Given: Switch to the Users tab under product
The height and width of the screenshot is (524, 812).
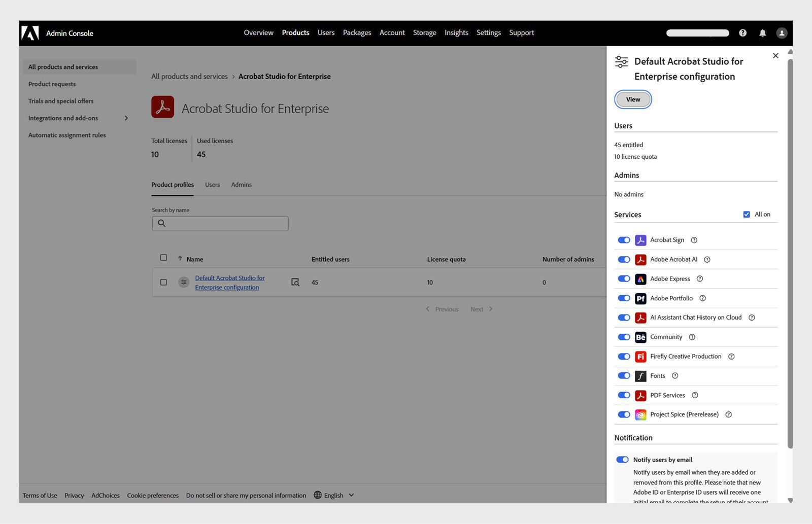Looking at the screenshot, I should click(x=212, y=185).
